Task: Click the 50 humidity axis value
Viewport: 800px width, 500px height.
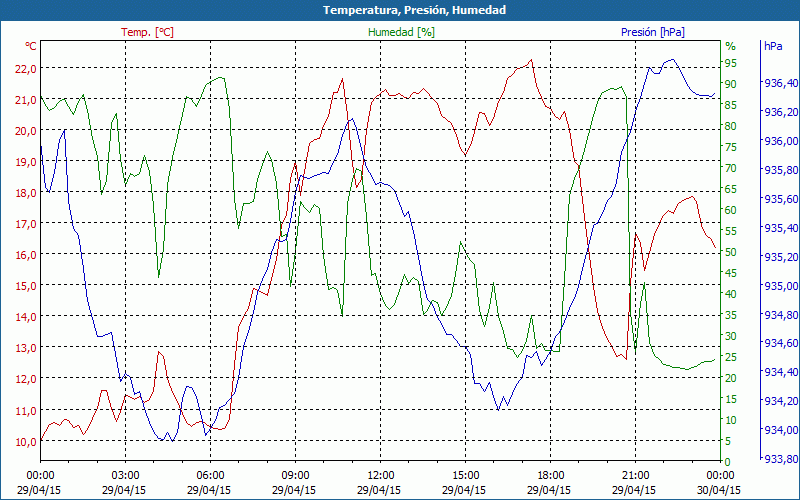Action: point(731,252)
